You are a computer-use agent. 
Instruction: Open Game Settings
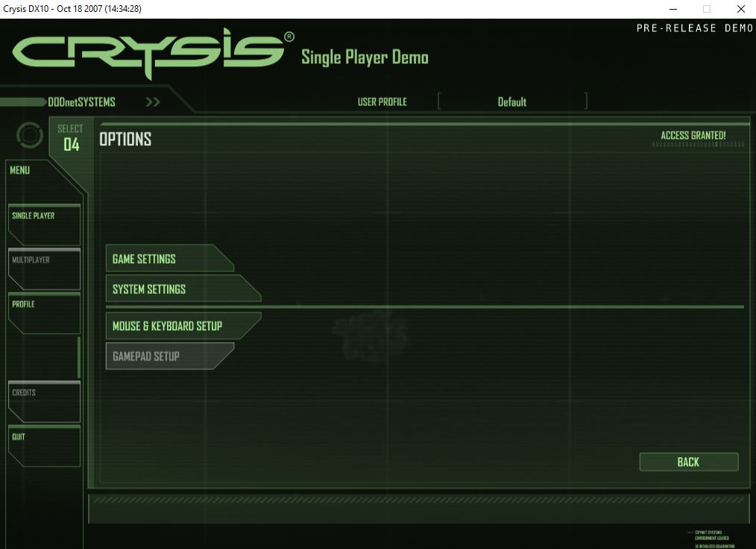[170, 259]
